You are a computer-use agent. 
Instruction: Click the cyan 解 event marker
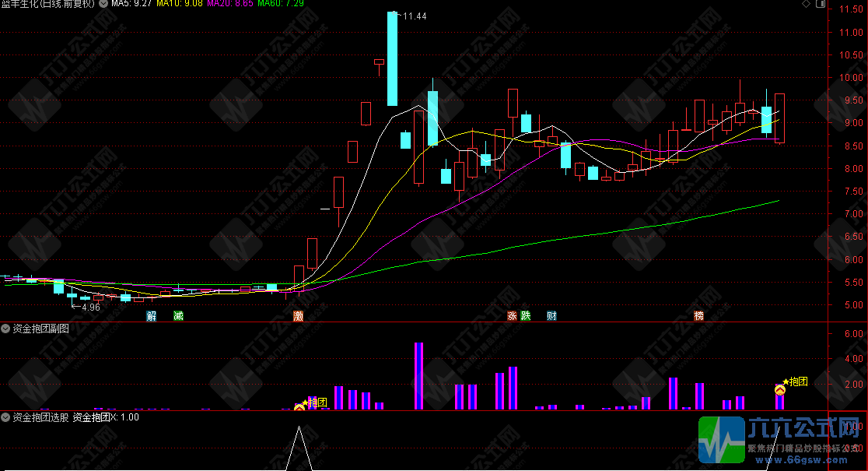(x=151, y=316)
